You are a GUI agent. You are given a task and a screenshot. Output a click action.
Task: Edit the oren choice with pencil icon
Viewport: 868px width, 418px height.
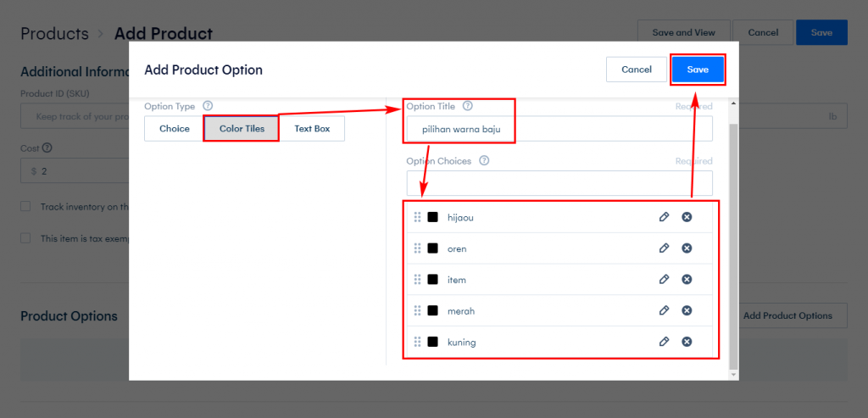coord(664,248)
